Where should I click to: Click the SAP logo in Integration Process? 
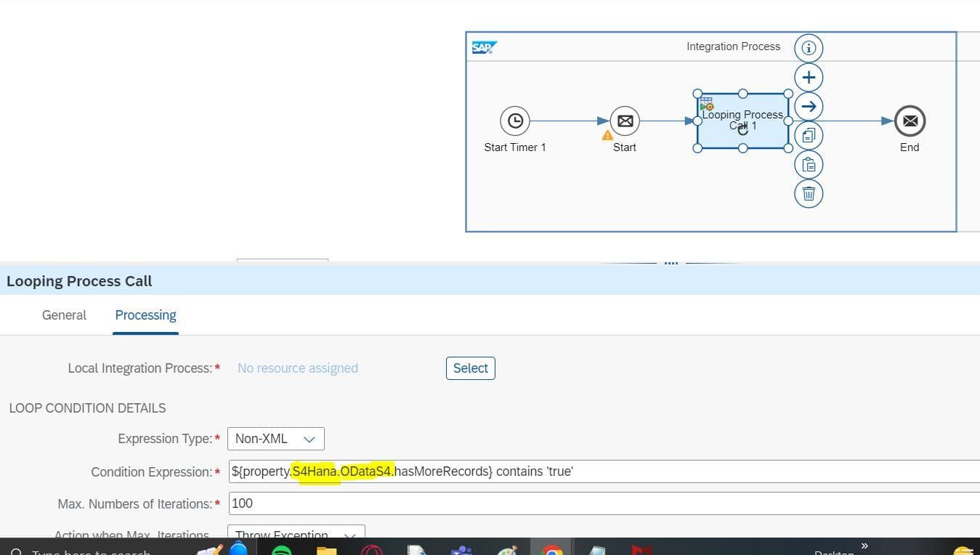[484, 47]
